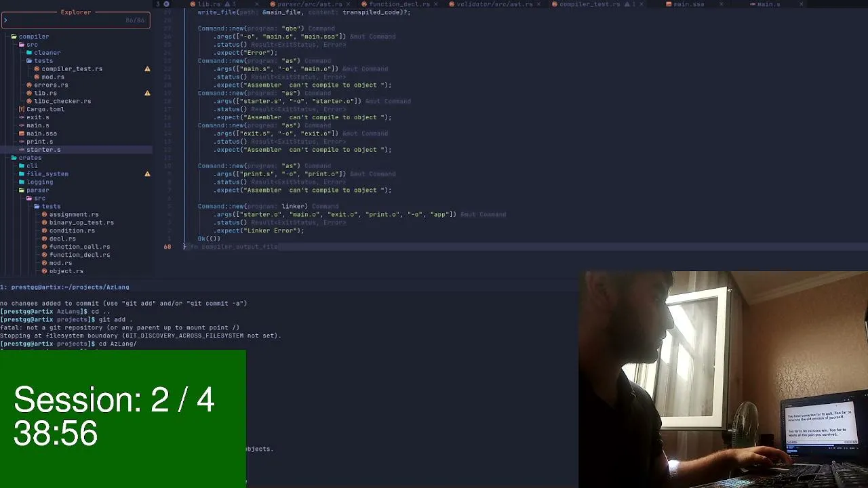Switch to the main.s tab
This screenshot has height=488, width=868.
point(768,4)
